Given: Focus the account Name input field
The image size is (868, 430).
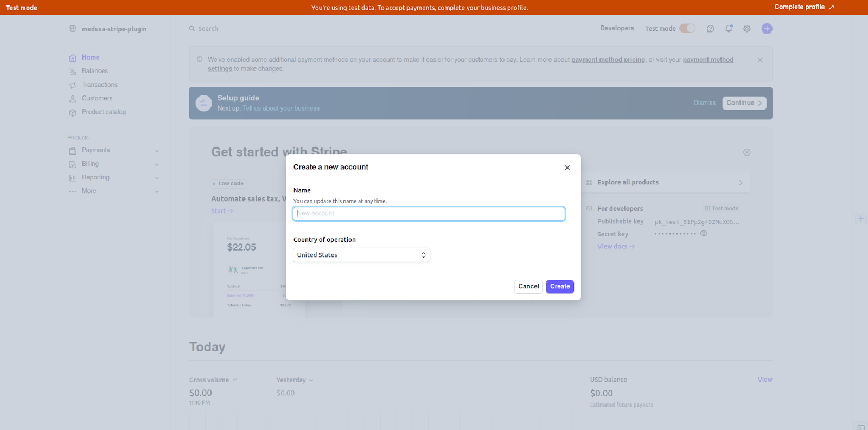Looking at the screenshot, I should click(429, 214).
